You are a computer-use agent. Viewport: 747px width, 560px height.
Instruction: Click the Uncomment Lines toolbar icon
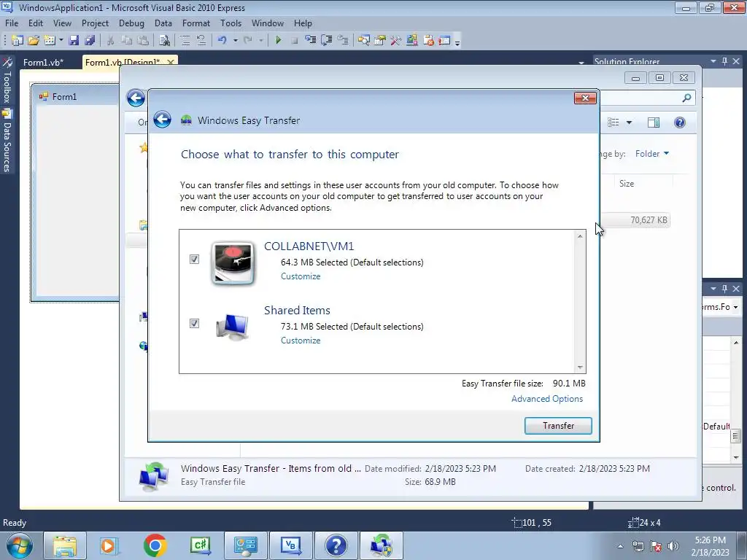tap(201, 41)
